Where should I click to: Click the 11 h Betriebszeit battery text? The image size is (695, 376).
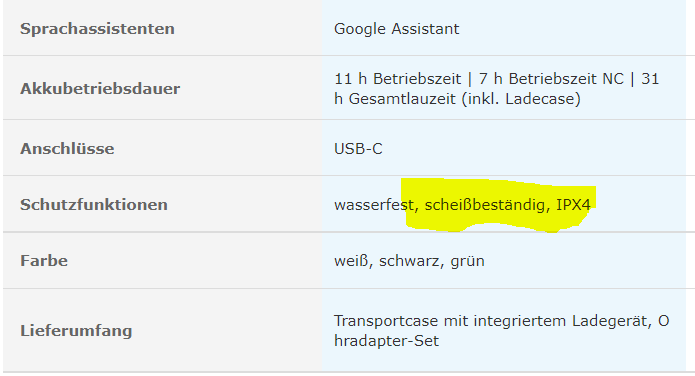coord(398,79)
